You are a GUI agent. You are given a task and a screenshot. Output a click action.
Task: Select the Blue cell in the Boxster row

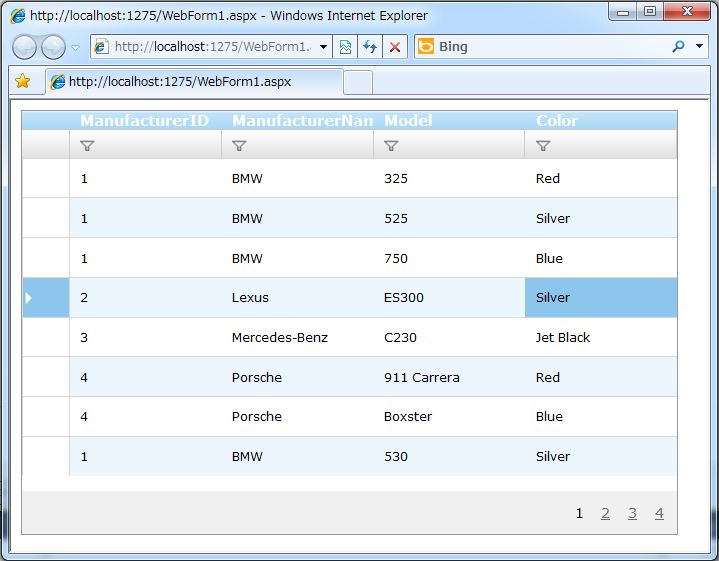click(x=601, y=417)
